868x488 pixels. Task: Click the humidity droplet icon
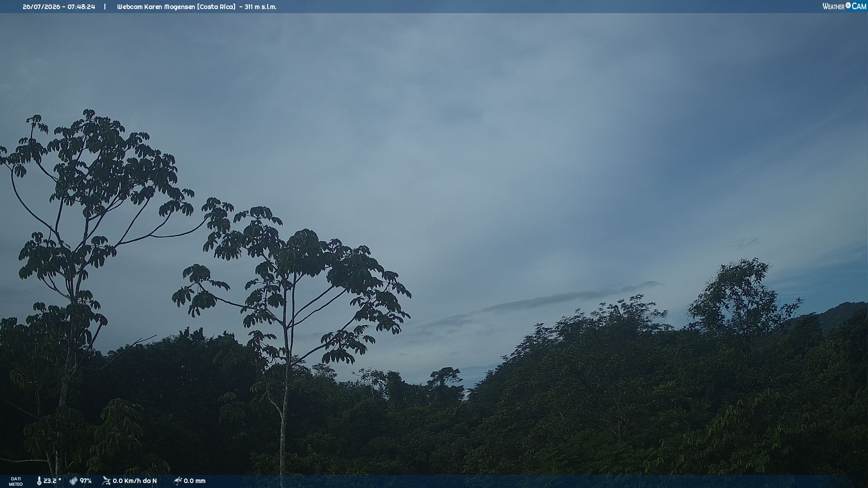(73, 481)
